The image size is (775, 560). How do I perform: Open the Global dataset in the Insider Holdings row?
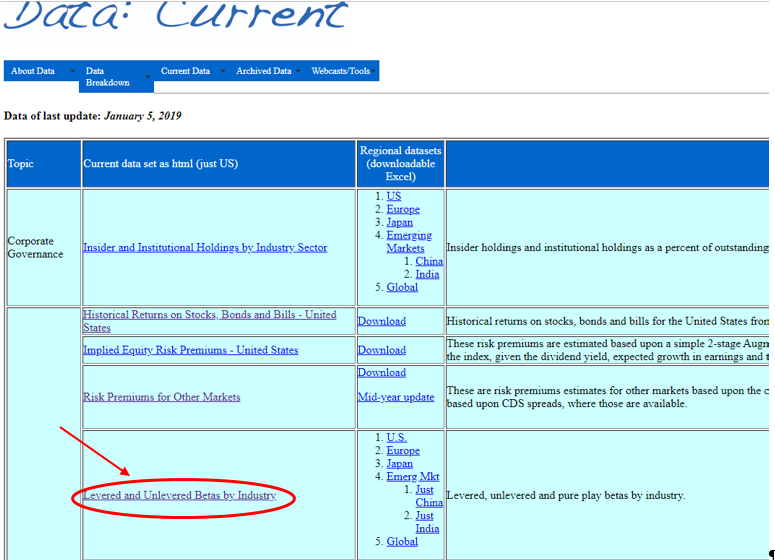(x=402, y=287)
